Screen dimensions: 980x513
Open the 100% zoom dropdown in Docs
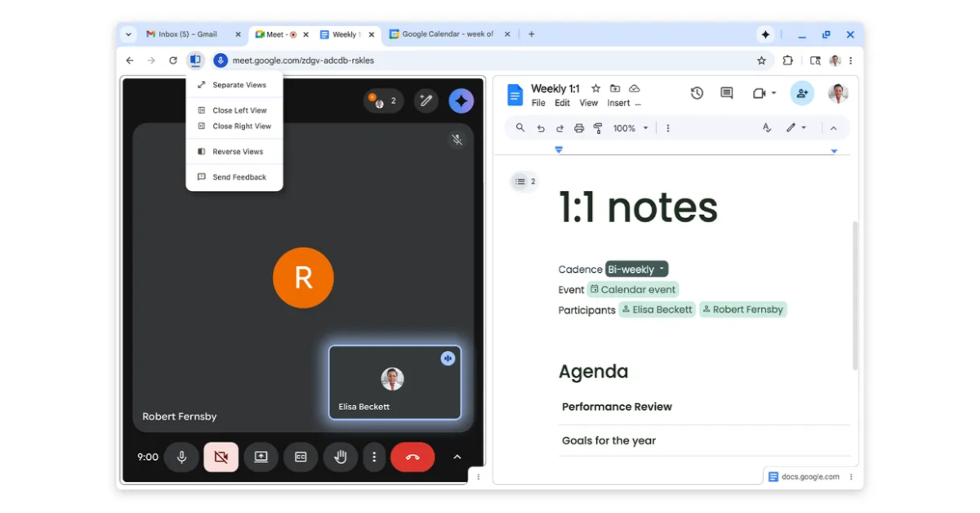click(630, 127)
